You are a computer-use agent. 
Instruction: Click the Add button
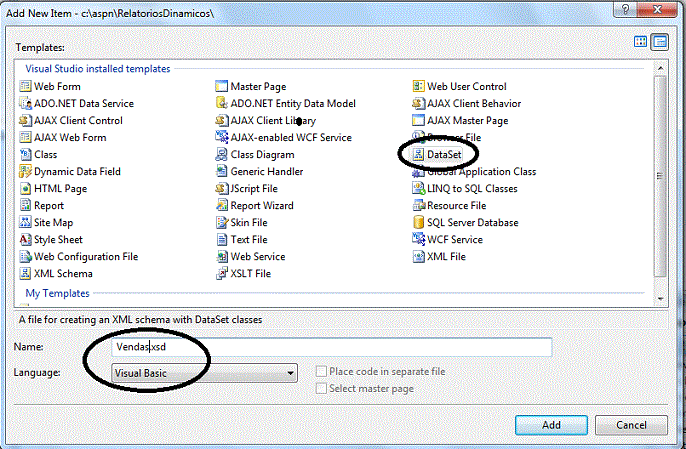(x=551, y=425)
